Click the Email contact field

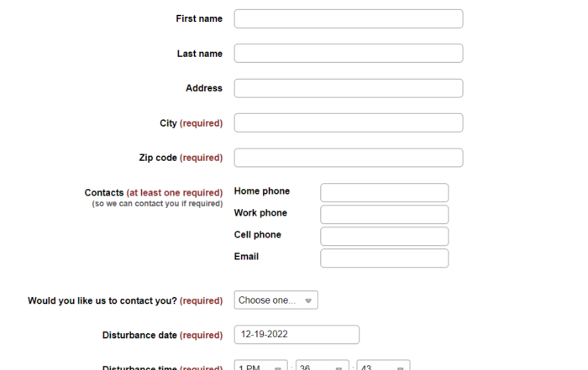384,258
